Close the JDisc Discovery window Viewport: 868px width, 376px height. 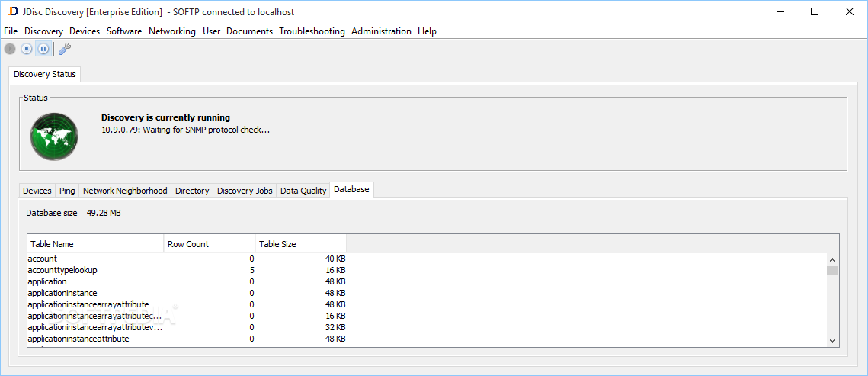pyautogui.click(x=849, y=11)
